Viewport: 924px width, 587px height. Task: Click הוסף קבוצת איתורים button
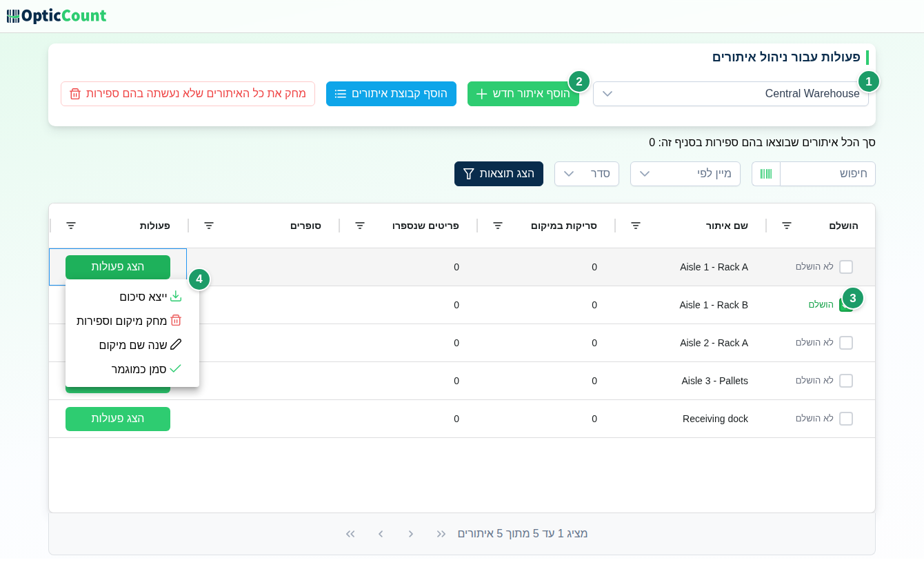(x=391, y=94)
